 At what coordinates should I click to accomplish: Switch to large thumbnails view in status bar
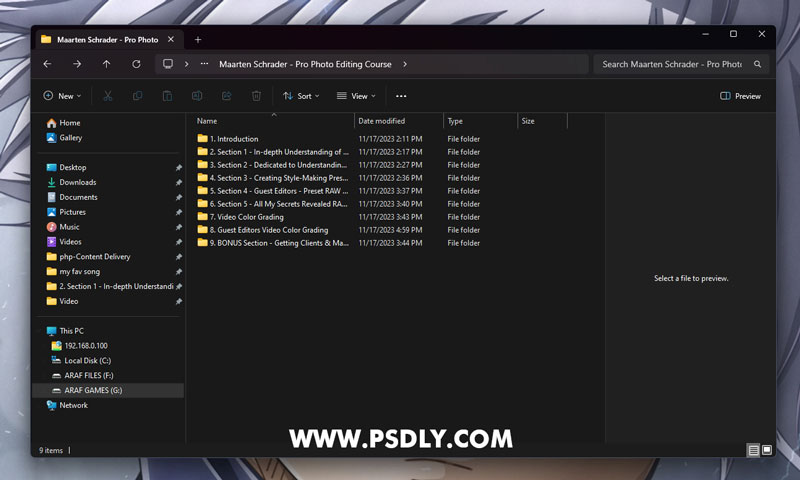[x=767, y=451]
